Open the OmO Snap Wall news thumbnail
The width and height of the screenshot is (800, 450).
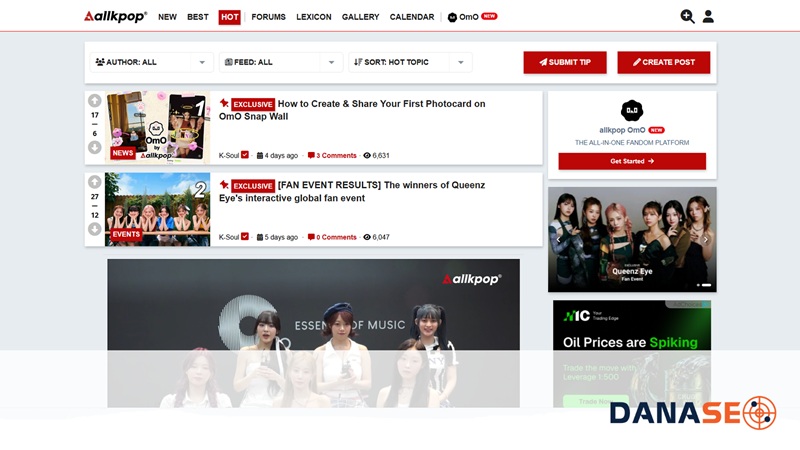click(x=158, y=128)
